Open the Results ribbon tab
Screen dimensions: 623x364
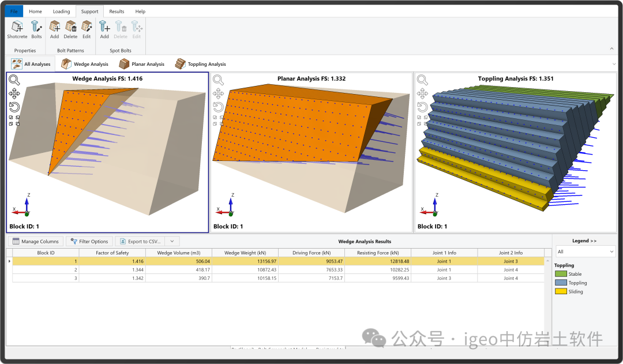click(117, 11)
